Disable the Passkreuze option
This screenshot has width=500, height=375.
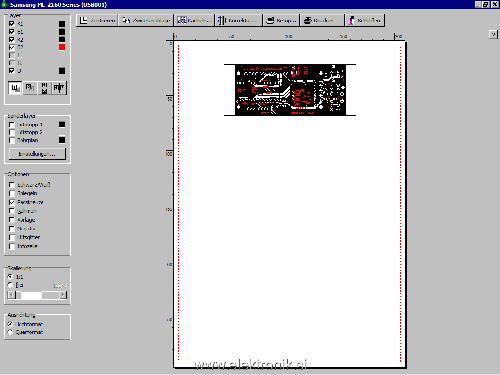(x=12, y=202)
